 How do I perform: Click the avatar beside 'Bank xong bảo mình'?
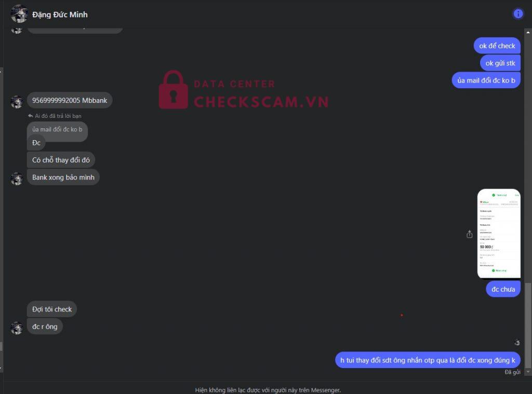(17, 179)
